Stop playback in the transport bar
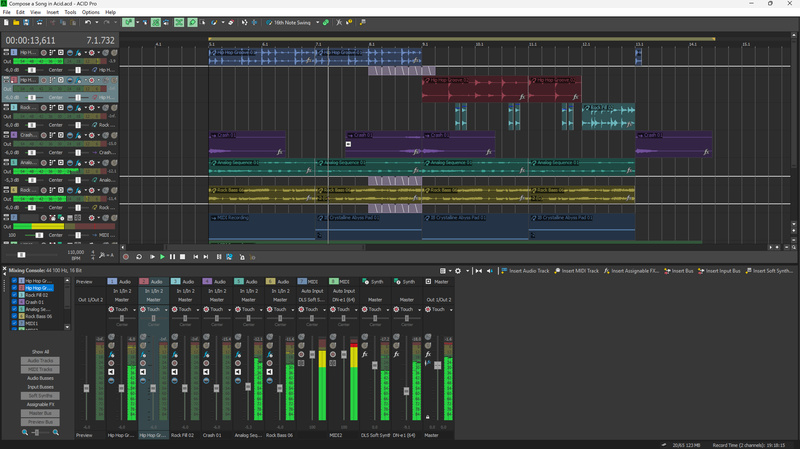Image resolution: width=800 pixels, height=449 pixels. 183,257
